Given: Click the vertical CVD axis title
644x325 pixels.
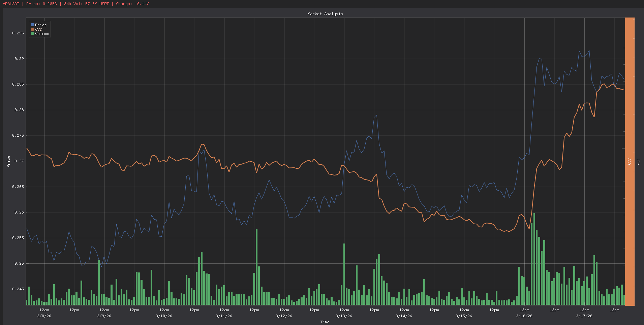Looking at the screenshot, I should pyautogui.click(x=629, y=161).
